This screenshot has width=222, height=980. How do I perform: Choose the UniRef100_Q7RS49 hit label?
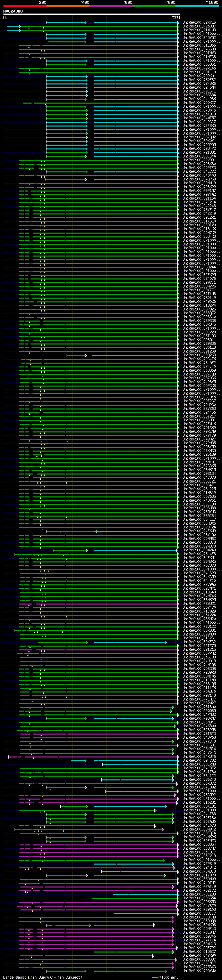(199, 864)
